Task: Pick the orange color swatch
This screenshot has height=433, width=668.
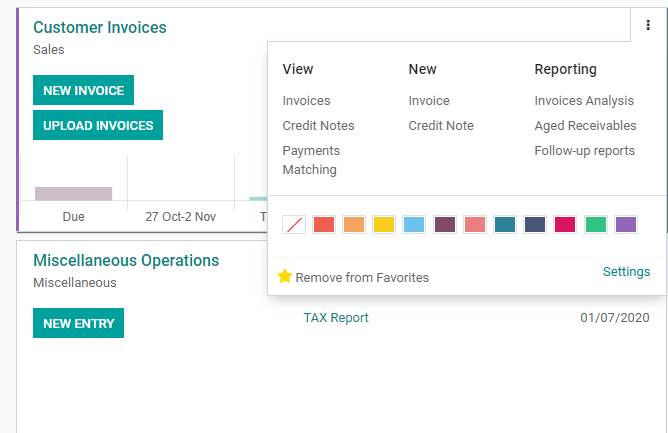Action: tap(354, 225)
